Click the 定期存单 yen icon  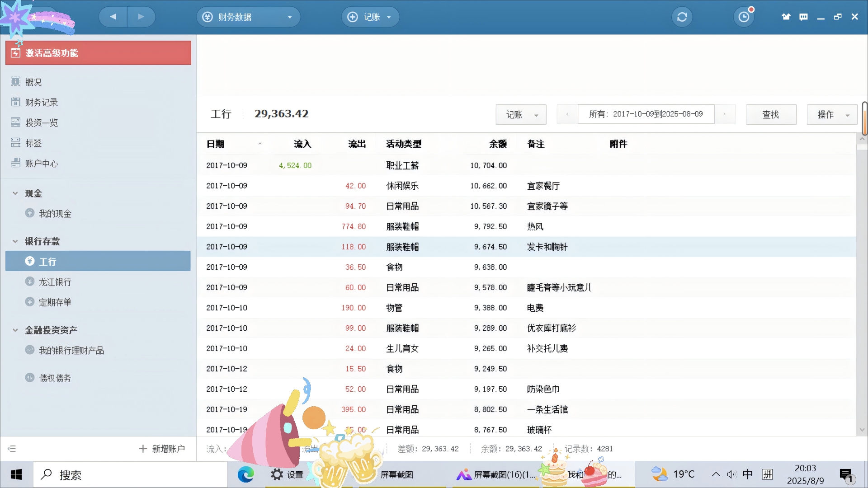(x=30, y=301)
